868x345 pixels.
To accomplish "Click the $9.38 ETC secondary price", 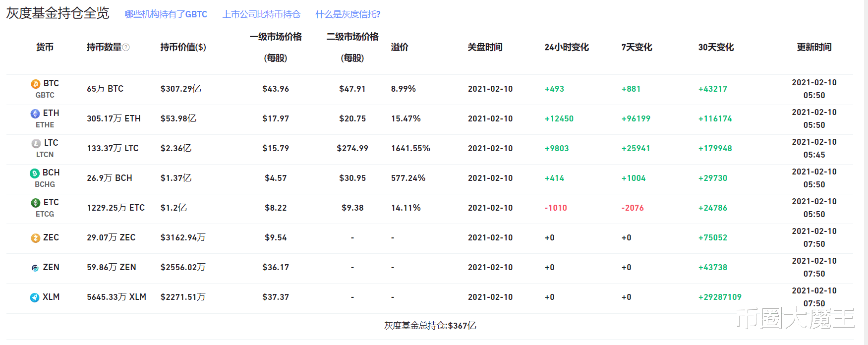I will point(352,208).
